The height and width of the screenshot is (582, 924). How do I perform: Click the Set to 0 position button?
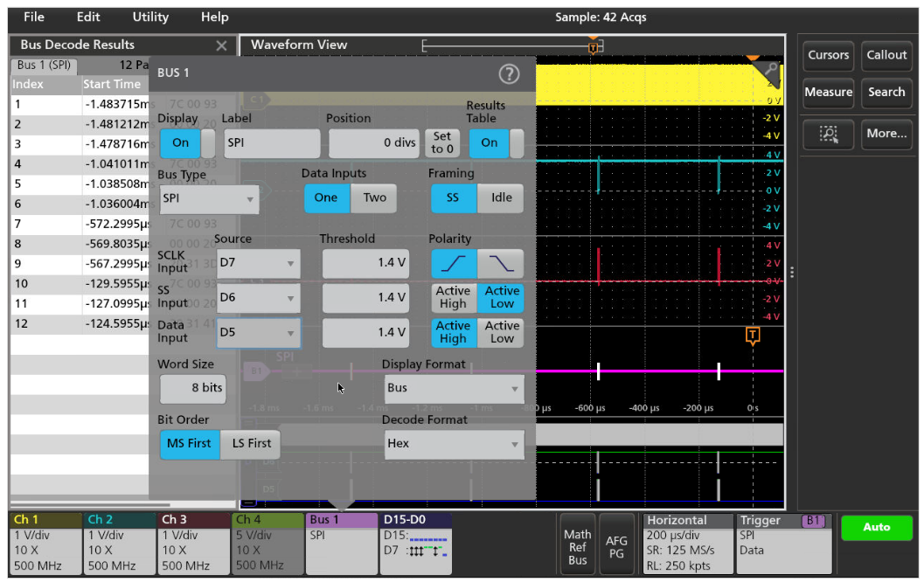(x=442, y=142)
